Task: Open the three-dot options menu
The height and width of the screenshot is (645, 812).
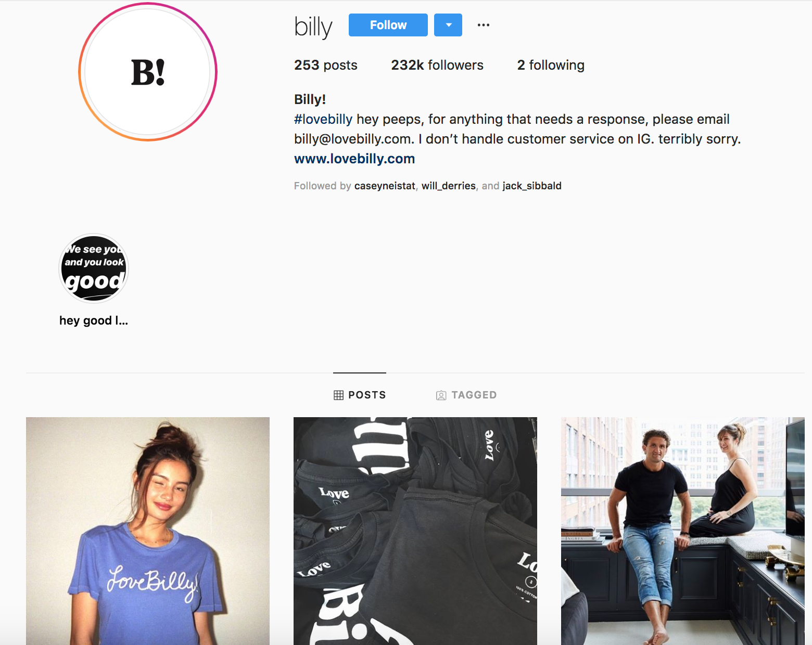Action: pos(484,25)
